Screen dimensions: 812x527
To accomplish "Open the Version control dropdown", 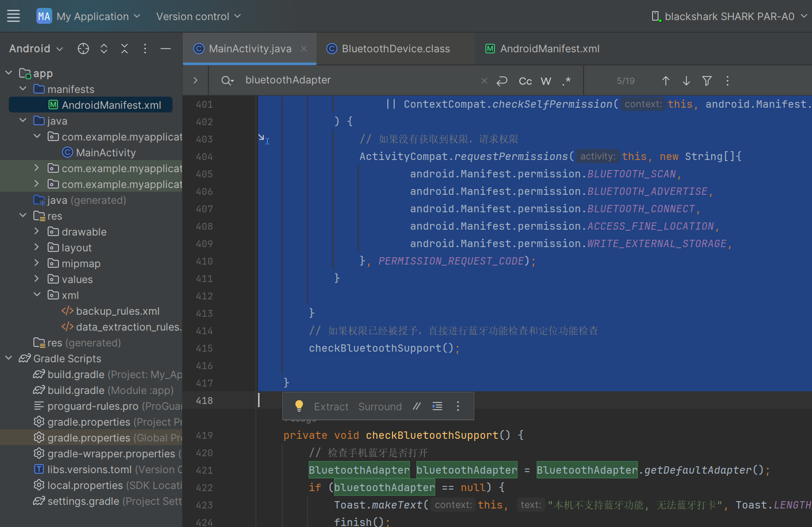I will (198, 16).
